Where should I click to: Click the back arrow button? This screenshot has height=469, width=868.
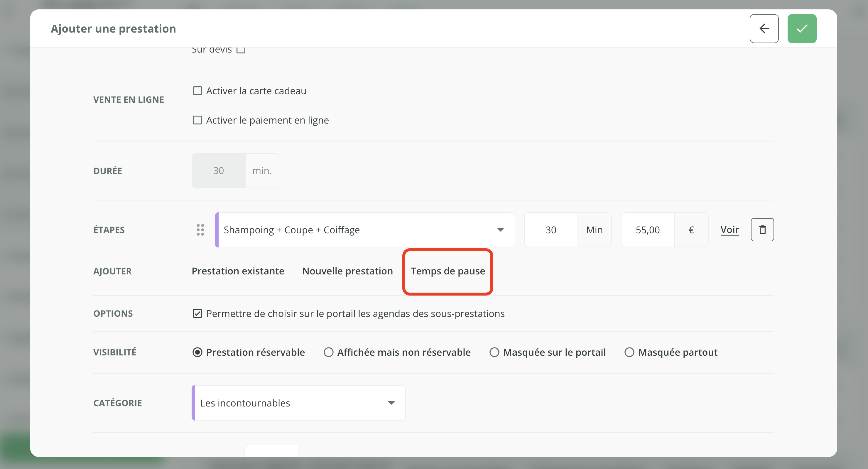click(x=764, y=29)
